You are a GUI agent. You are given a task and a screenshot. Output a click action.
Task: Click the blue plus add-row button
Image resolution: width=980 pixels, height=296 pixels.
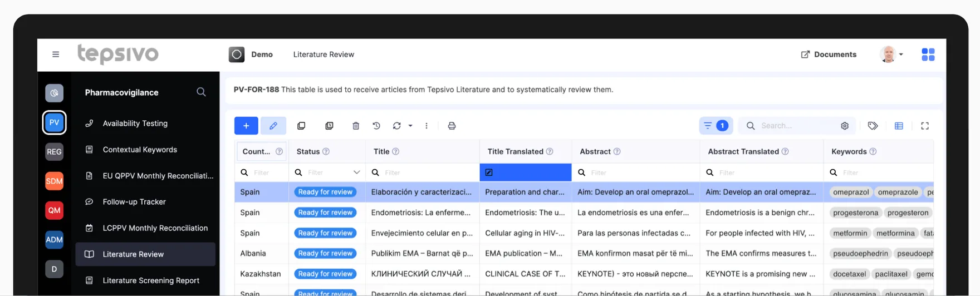pyautogui.click(x=246, y=126)
